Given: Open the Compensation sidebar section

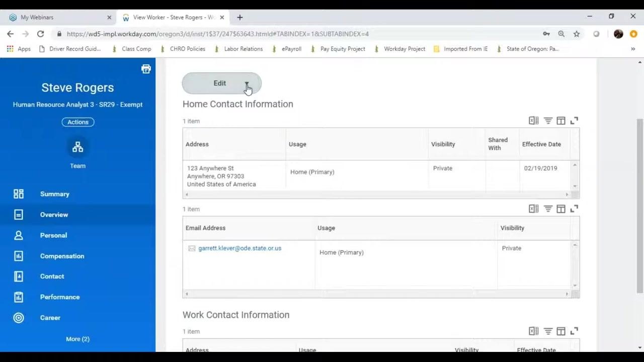Looking at the screenshot, I should point(62,256).
